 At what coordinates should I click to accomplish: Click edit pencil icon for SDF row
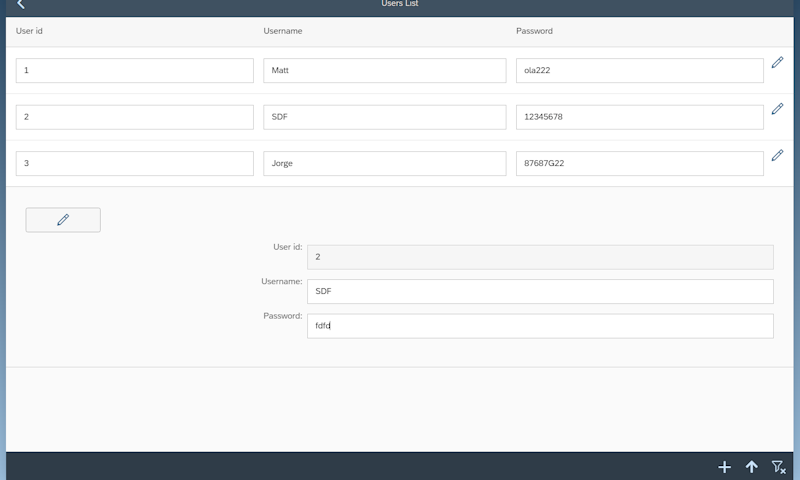[x=777, y=109]
